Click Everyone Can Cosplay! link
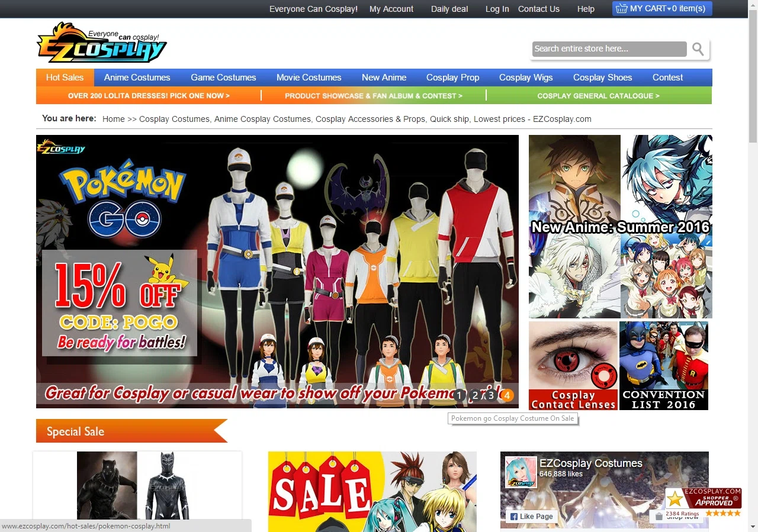 tap(313, 9)
